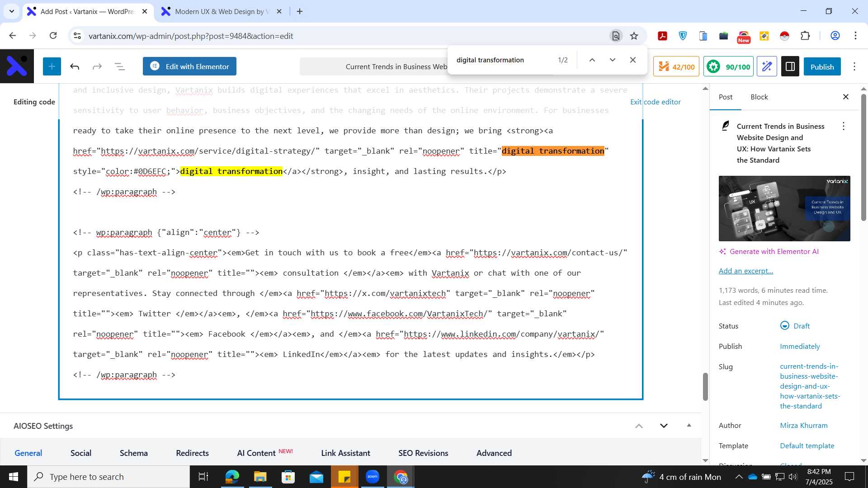The image size is (868, 488).
Task: Open a new browser tab
Action: point(300,11)
